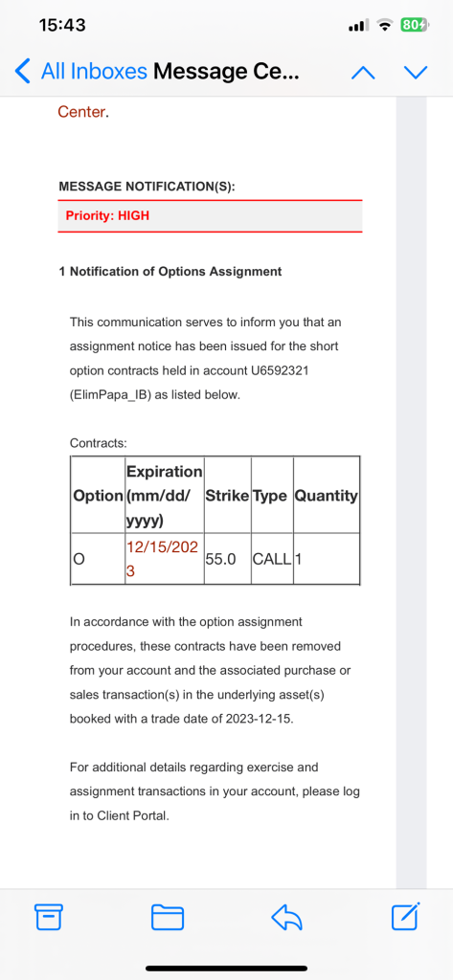The width and height of the screenshot is (453, 980).
Task: Tap the 15:43 clock in status bar
Action: 62,25
